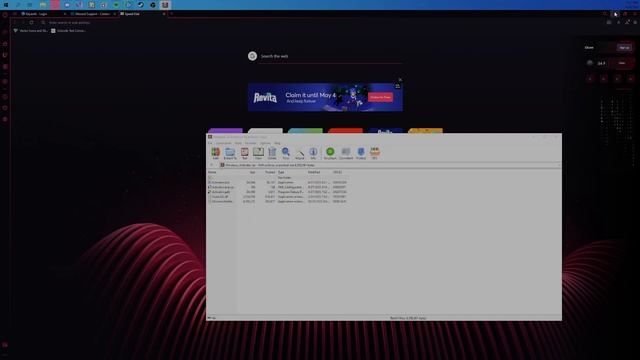Open the Find magnifier tool
This screenshot has width=640, height=360.
click(x=286, y=153)
